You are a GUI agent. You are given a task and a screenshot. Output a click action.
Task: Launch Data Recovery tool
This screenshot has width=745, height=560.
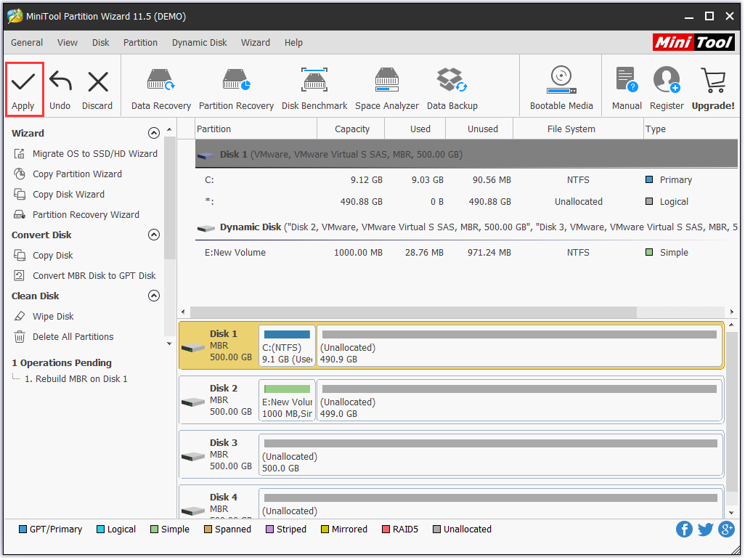161,89
